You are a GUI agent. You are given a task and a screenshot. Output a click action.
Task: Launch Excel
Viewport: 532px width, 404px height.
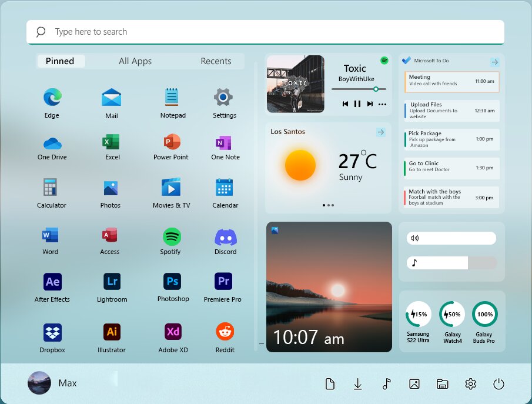click(111, 142)
